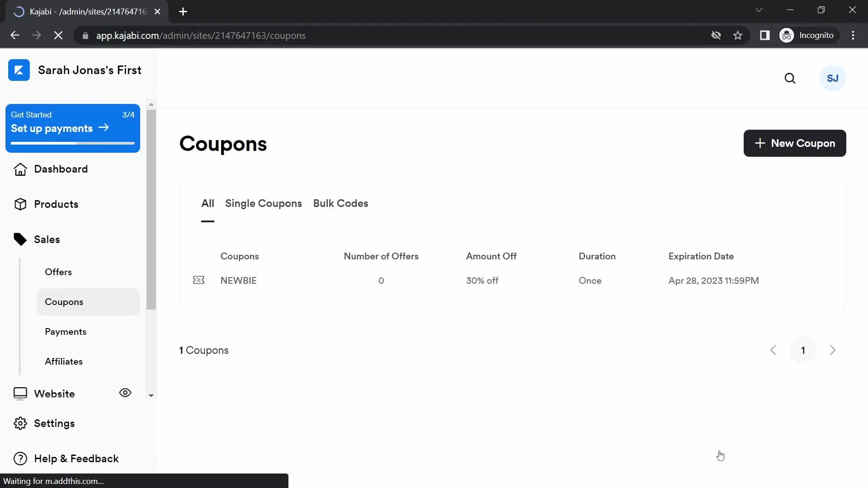This screenshot has height=488, width=868.
Task: Select the Single Coupons tab
Action: click(x=263, y=203)
